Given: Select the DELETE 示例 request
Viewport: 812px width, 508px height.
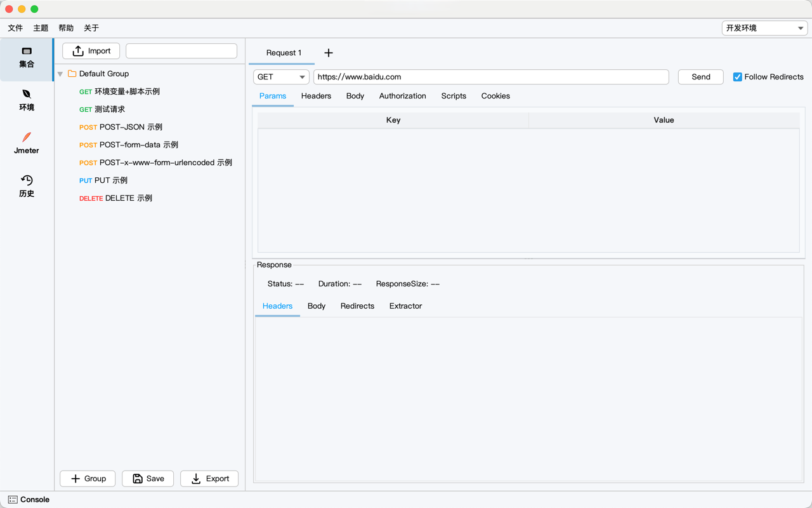Looking at the screenshot, I should pos(115,198).
